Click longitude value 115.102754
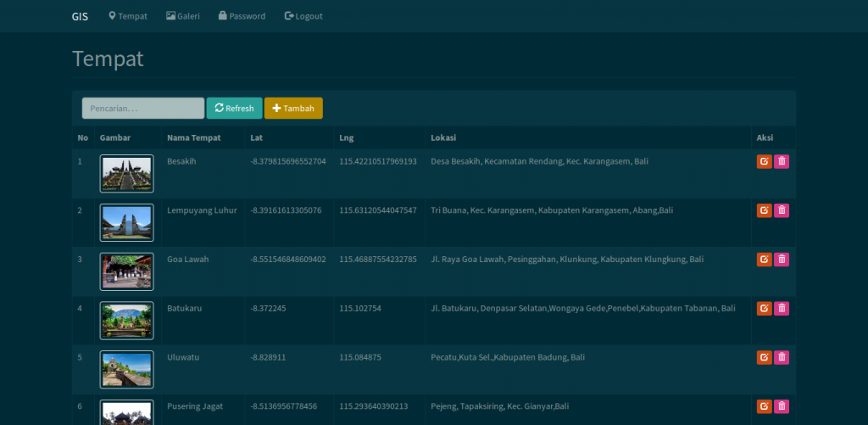868x425 pixels. point(359,308)
